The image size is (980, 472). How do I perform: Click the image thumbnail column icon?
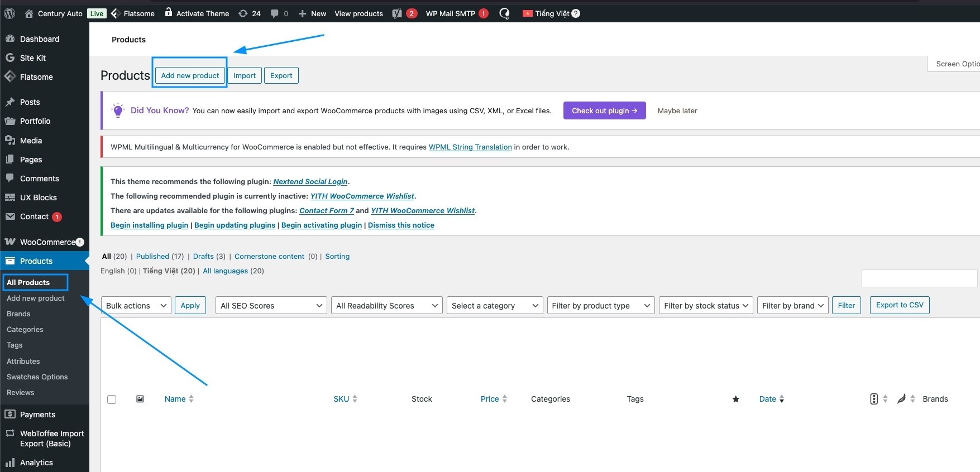[140, 399]
